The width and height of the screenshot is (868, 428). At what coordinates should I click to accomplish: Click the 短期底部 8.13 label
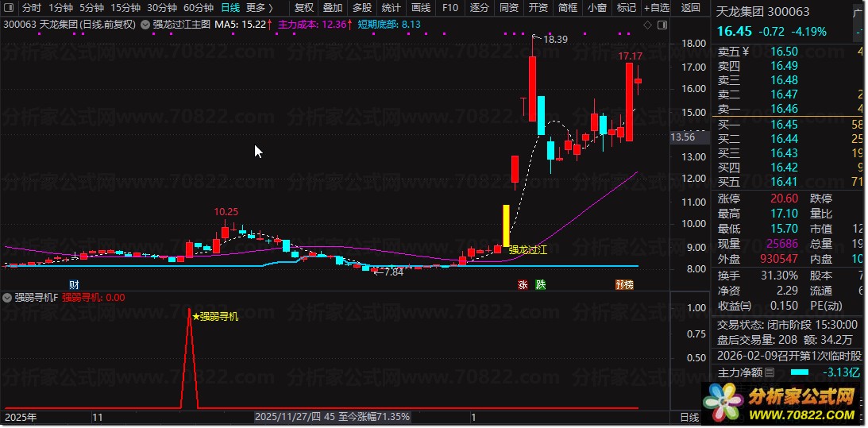pos(389,25)
